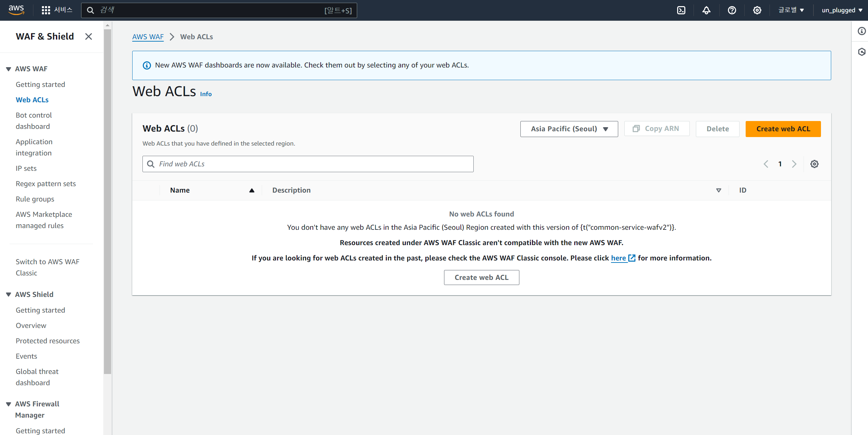Follow the 'here' WAF Classic link

click(x=619, y=258)
